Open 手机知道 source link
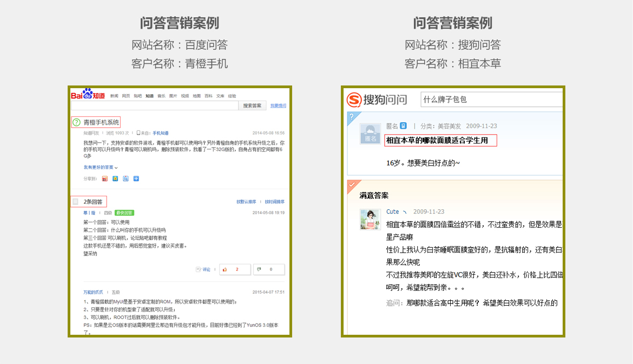The width and height of the screenshot is (633, 364). point(160,133)
